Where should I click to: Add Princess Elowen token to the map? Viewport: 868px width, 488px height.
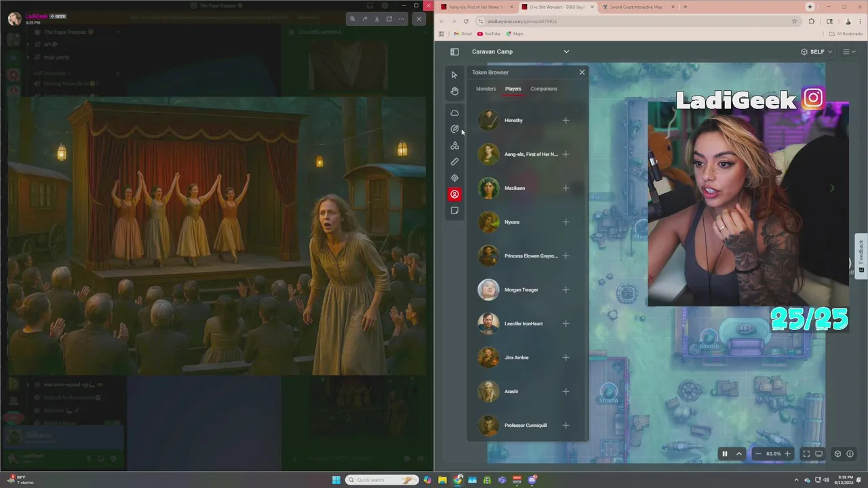point(566,256)
